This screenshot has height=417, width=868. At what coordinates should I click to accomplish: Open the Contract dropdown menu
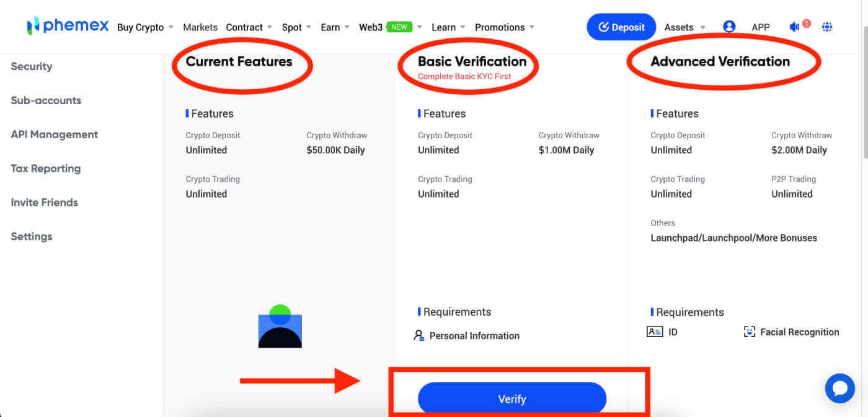pos(244,27)
